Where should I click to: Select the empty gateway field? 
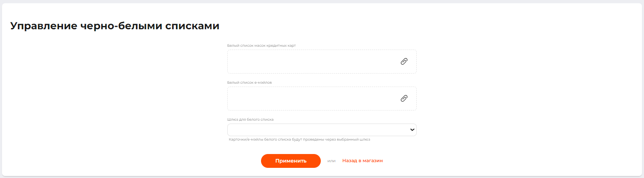pos(317,130)
